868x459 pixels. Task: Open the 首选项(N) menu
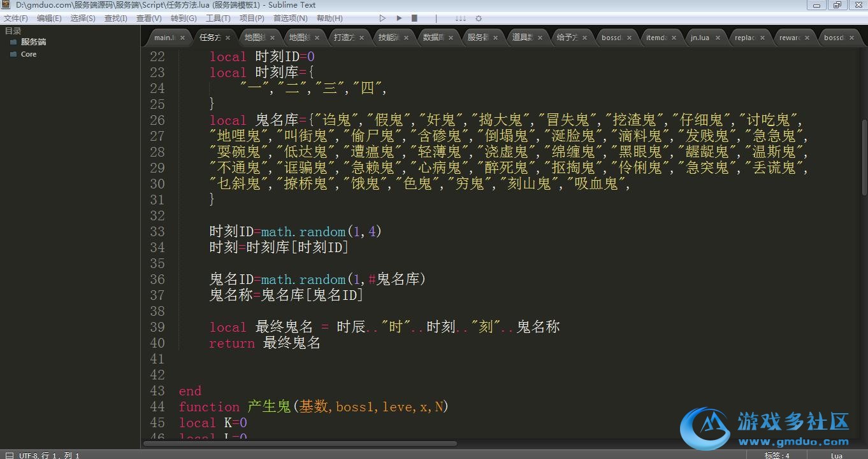coord(290,18)
